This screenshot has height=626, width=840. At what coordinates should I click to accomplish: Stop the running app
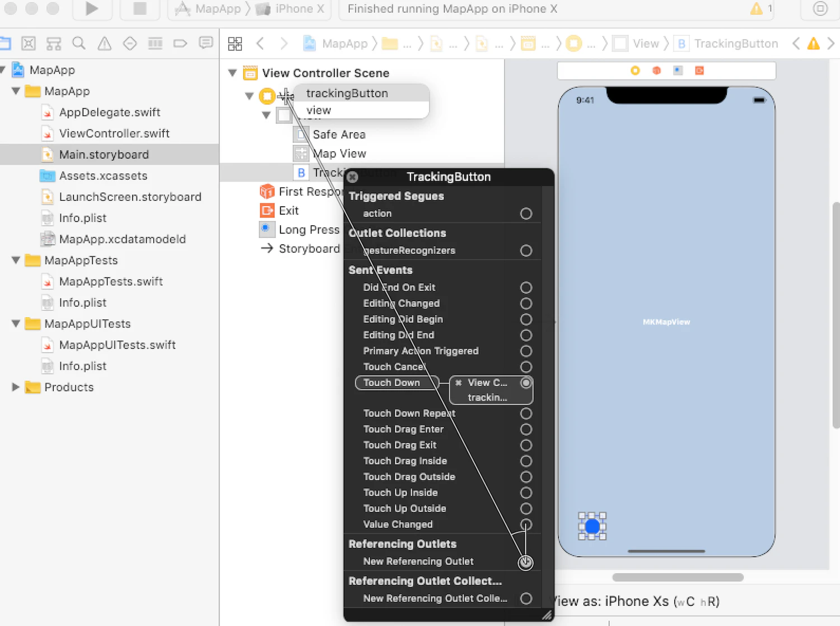pos(140,9)
